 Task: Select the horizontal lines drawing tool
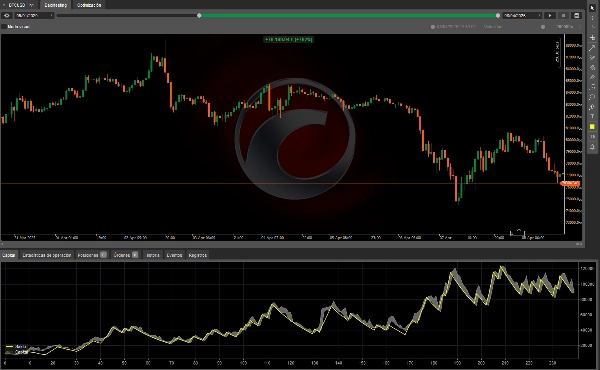[x=592, y=87]
